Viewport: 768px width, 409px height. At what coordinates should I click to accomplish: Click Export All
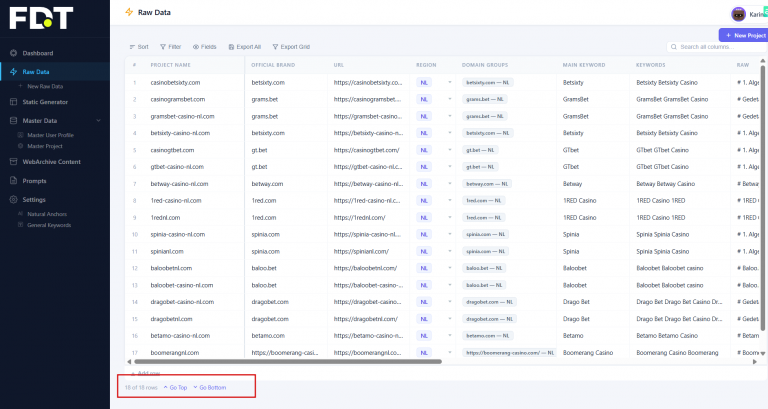point(245,47)
